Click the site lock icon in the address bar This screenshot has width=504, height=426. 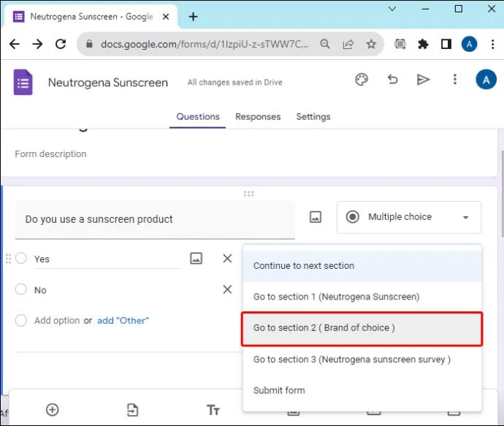tap(89, 44)
